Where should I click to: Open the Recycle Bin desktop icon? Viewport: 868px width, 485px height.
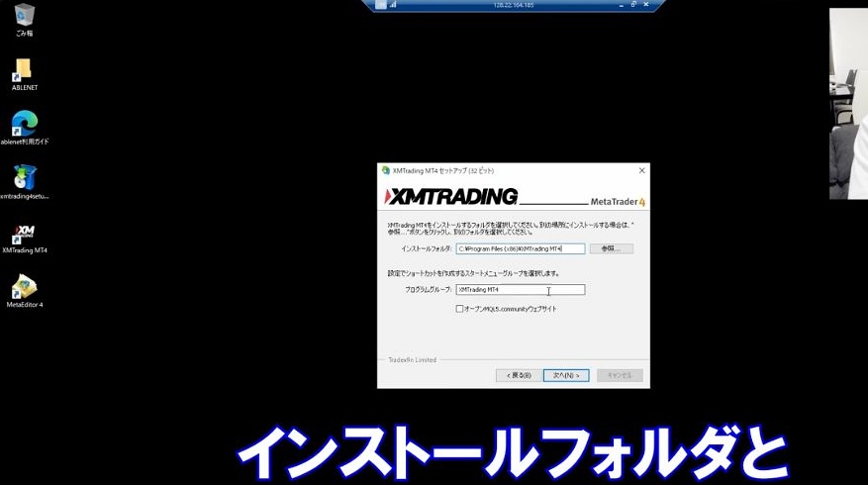(24, 20)
